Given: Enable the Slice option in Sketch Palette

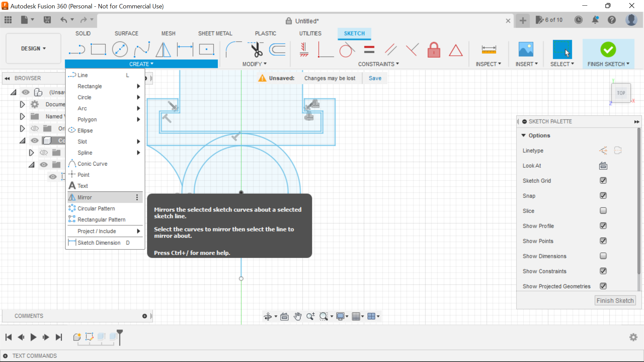Looking at the screenshot, I should click(x=603, y=211).
